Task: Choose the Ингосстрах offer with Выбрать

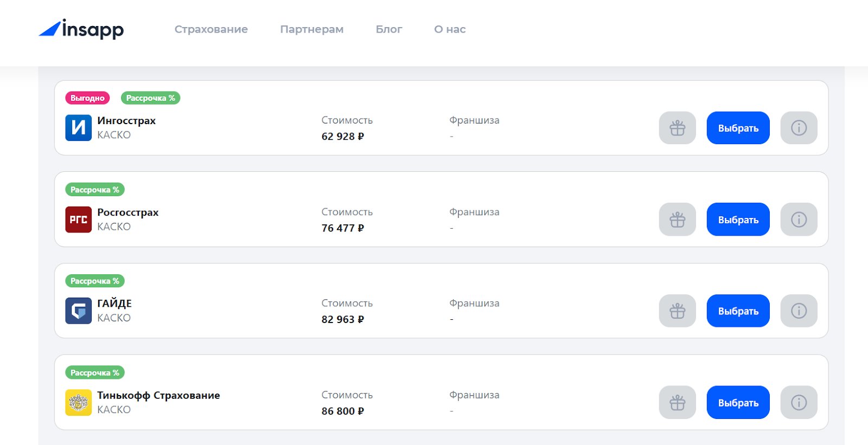Action: click(738, 128)
